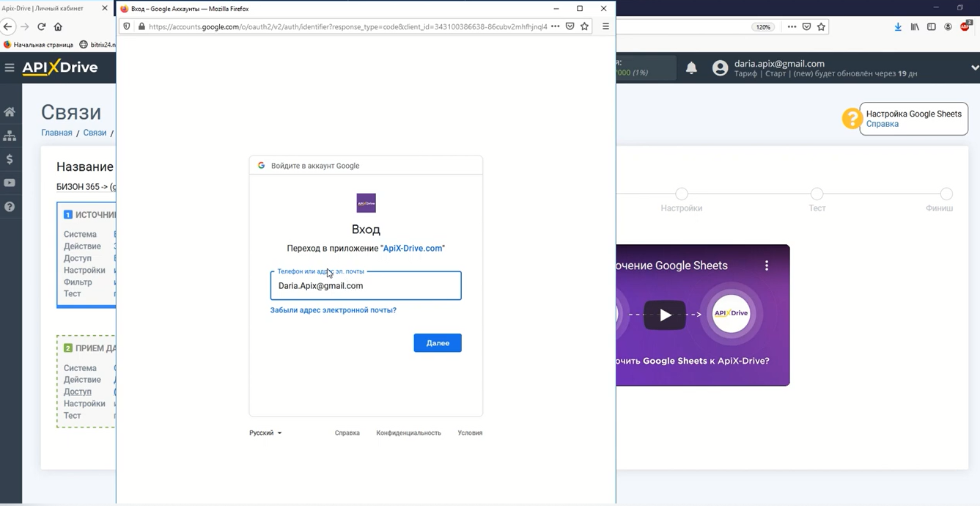Go back in the main Firefox window
980x506 pixels.
(7, 26)
